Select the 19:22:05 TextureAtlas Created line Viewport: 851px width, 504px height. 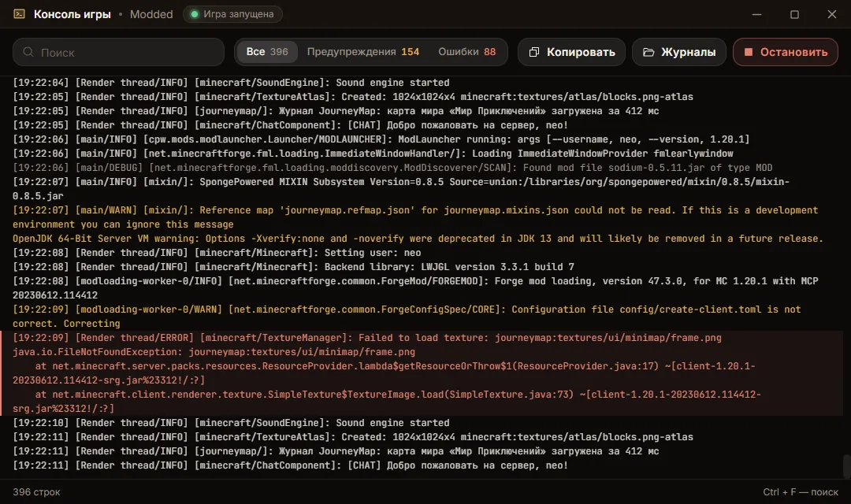(x=353, y=97)
